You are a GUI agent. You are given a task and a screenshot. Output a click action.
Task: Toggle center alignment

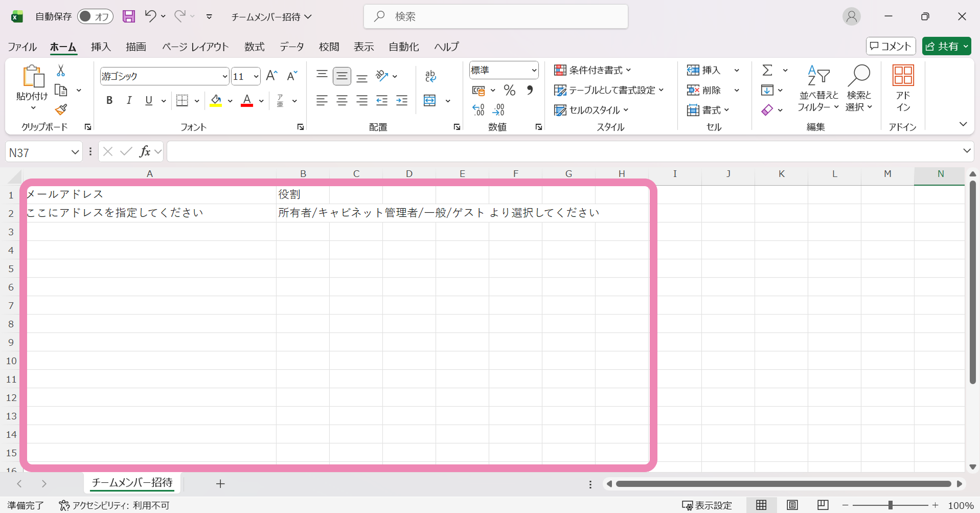[x=342, y=100]
